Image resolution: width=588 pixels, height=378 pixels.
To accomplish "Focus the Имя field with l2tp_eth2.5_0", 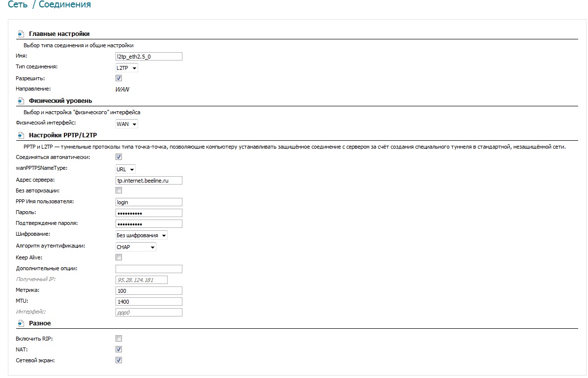I will 149,56.
